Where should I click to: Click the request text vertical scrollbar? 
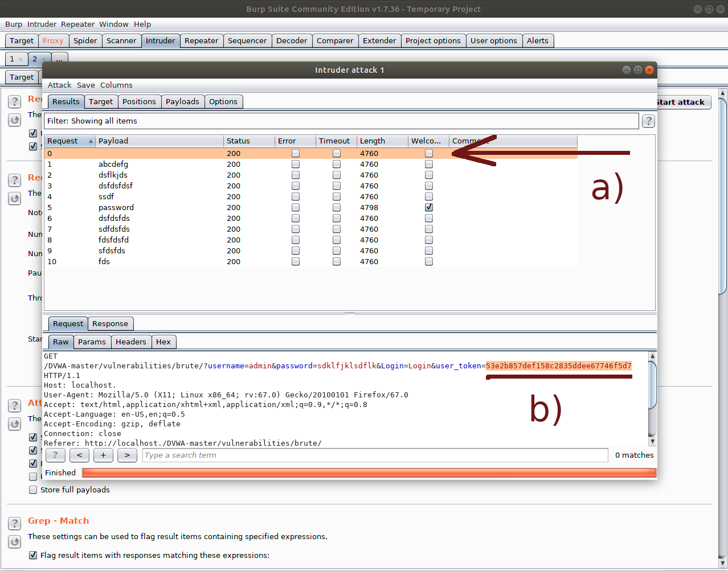(652, 399)
